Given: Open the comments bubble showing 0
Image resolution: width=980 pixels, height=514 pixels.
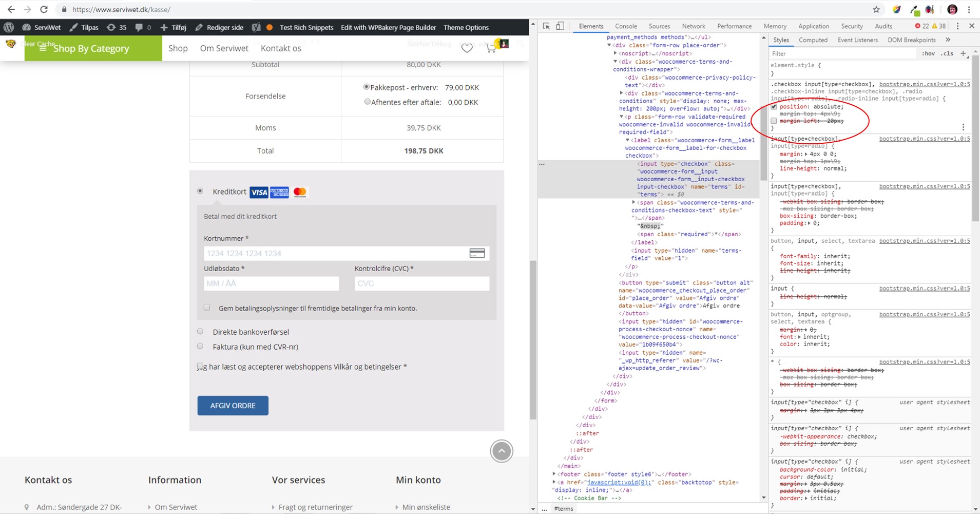Looking at the screenshot, I should click(143, 27).
